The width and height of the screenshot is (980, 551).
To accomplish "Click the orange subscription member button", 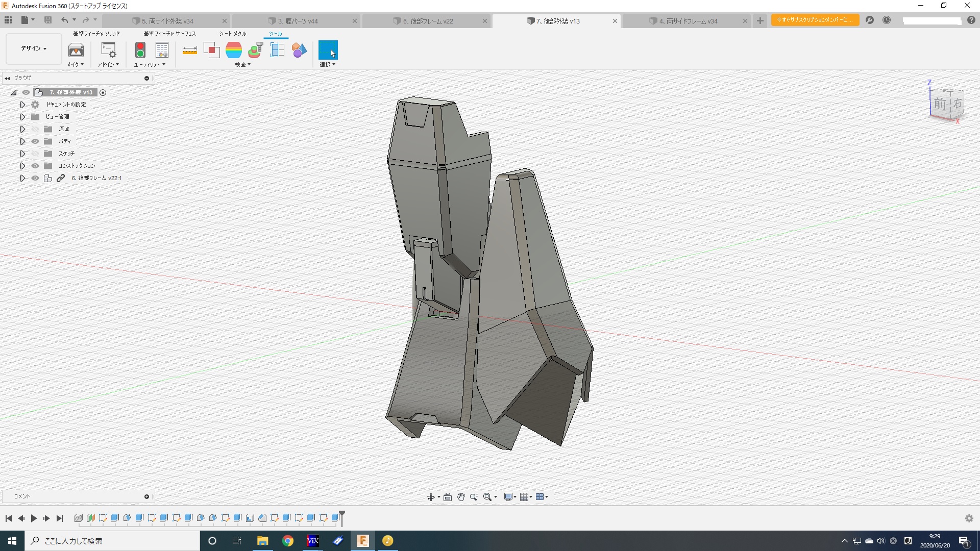I will (815, 20).
